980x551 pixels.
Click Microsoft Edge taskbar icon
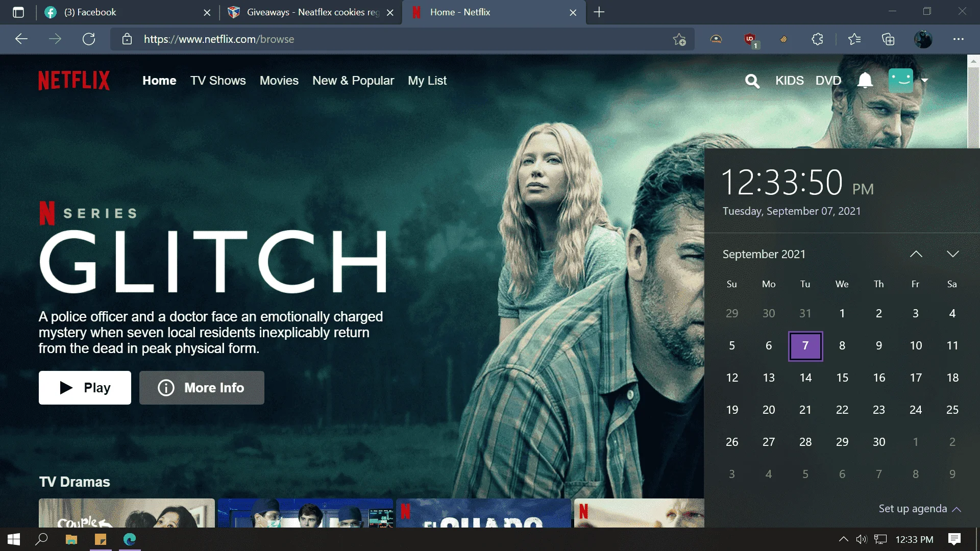pyautogui.click(x=130, y=539)
